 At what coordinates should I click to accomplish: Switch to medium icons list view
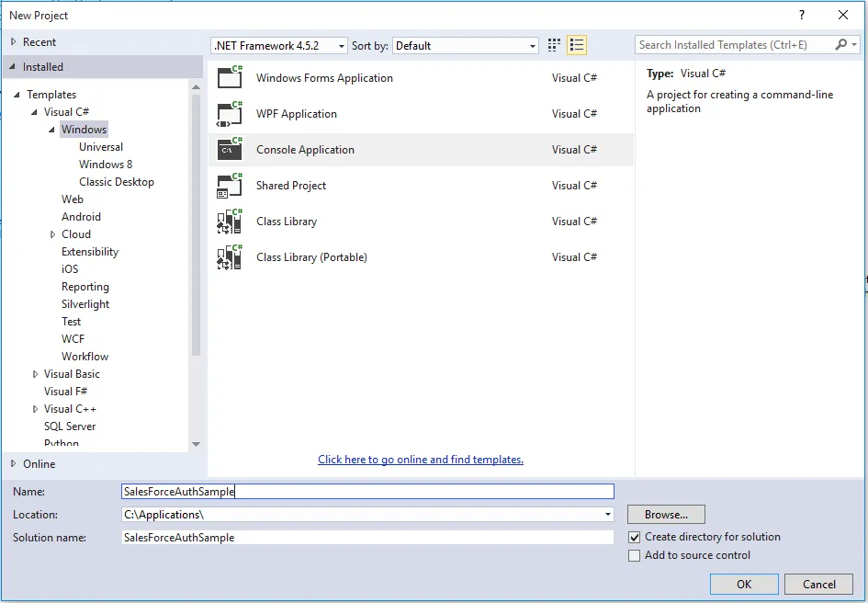tap(577, 45)
